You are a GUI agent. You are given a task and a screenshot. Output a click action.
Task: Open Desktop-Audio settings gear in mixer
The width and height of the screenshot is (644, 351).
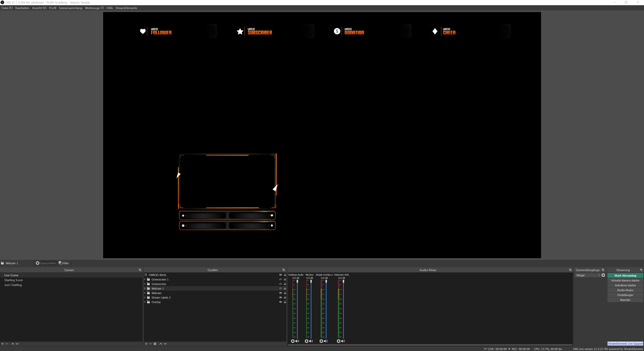point(292,341)
